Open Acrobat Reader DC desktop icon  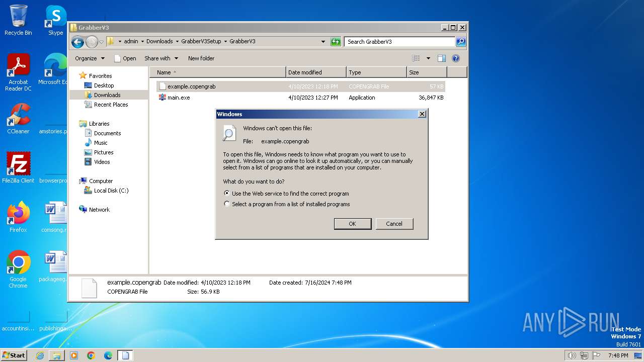coord(18,72)
